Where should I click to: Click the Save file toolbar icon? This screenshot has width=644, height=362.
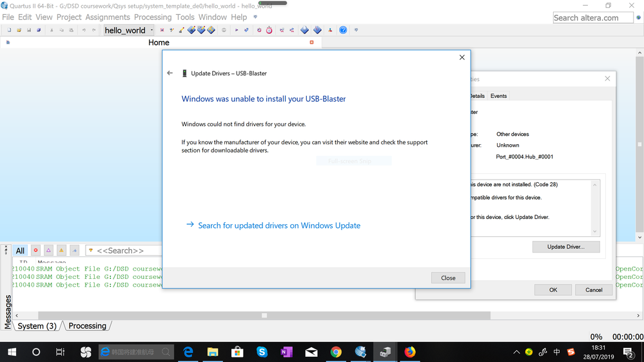click(29, 30)
